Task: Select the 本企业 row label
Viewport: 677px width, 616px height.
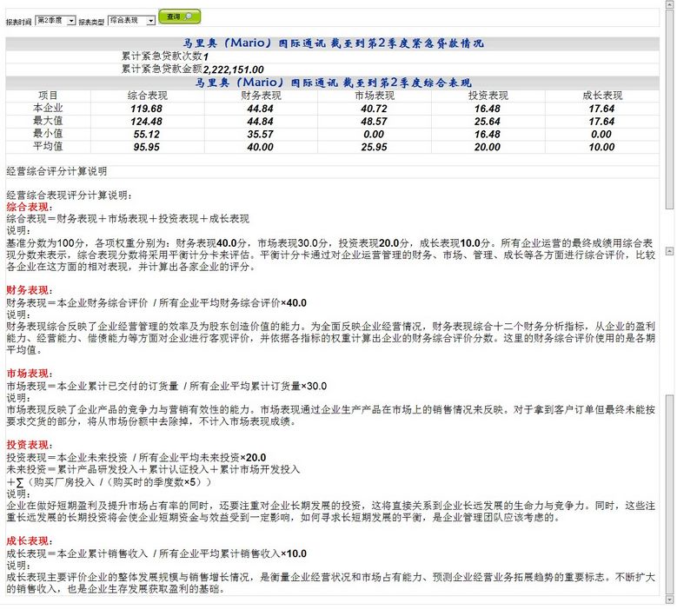Action: pos(48,109)
